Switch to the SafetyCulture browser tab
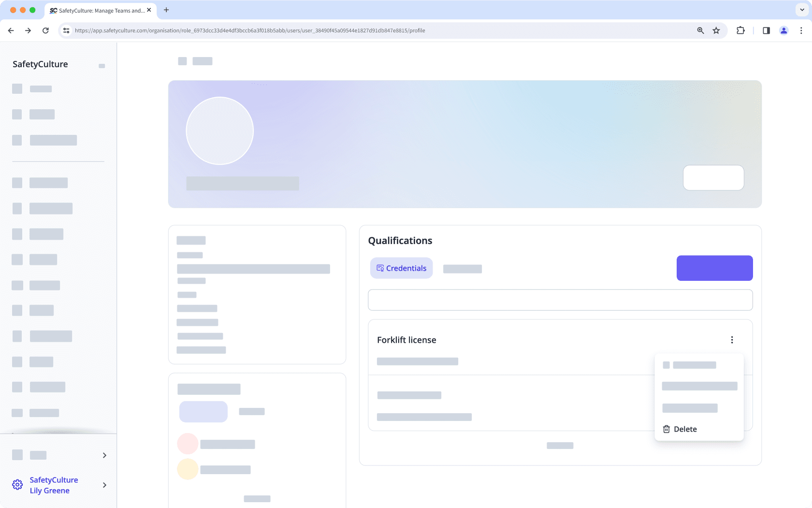This screenshot has width=812, height=508. 97,10
